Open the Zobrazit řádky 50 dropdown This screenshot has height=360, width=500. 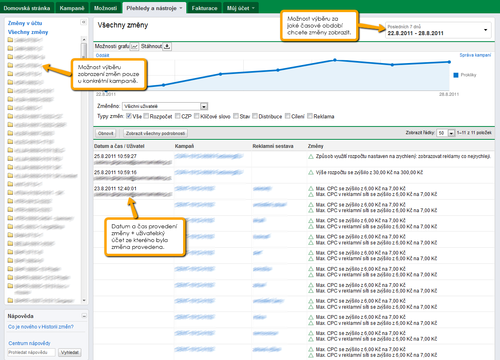click(x=446, y=133)
